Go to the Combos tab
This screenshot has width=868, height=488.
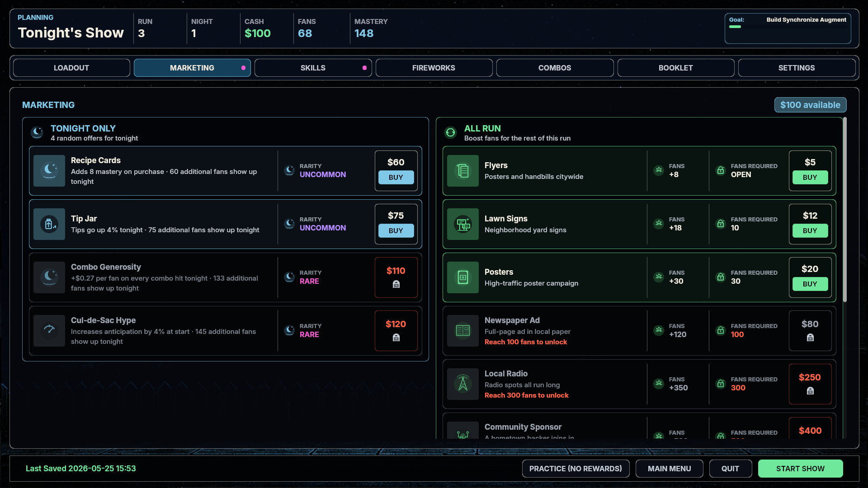coord(555,68)
